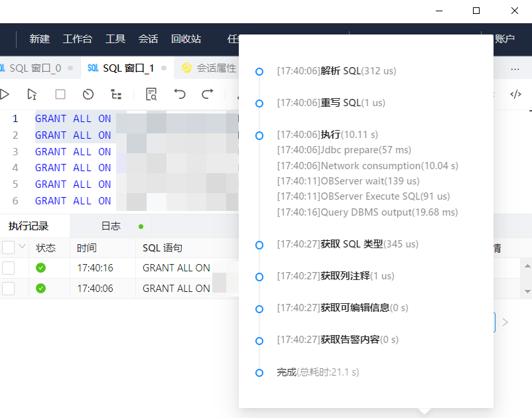This screenshot has height=418, width=532.
Task: Click the 获取 SQL 类型 entry
Action: coord(348,244)
